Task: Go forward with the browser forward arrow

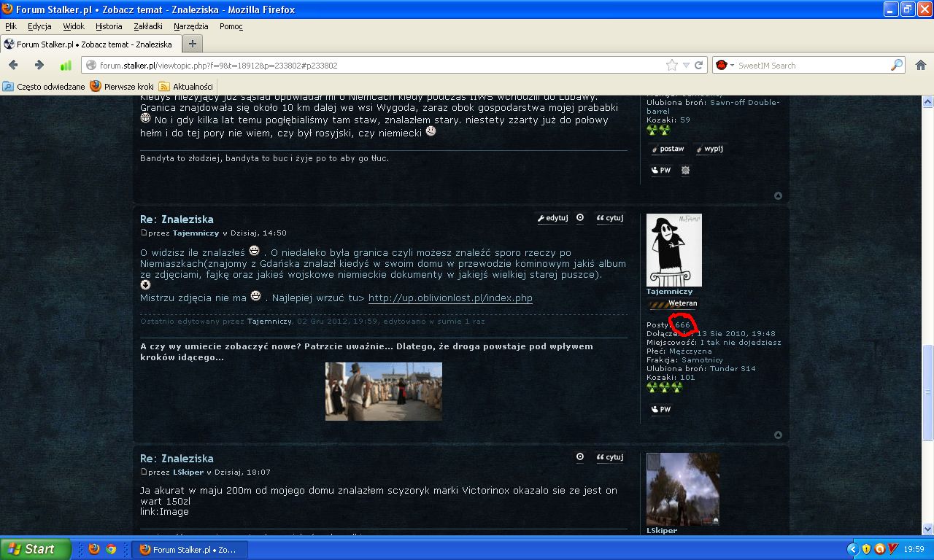Action: coord(39,65)
